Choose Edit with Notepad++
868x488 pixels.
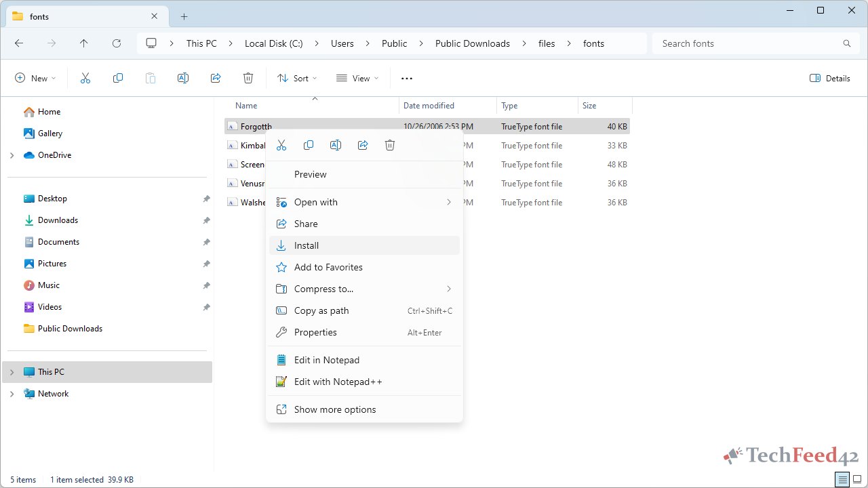364,382
